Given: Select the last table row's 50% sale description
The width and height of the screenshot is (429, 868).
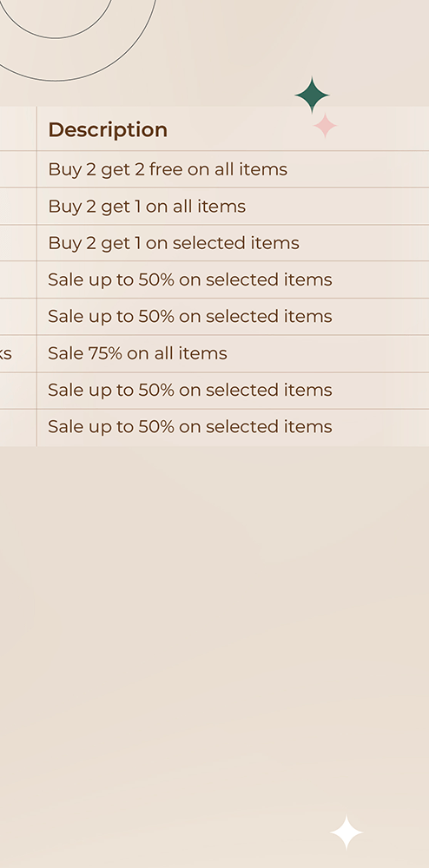Looking at the screenshot, I should tap(190, 426).
